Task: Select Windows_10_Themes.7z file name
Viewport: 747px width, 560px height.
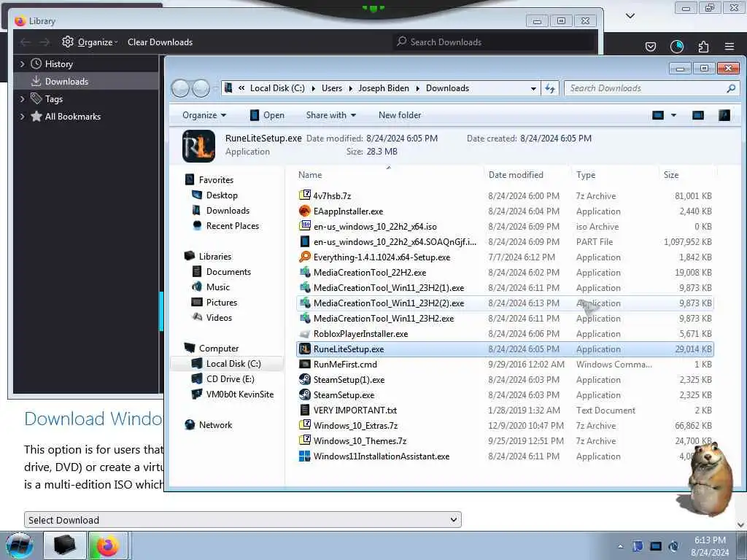Action: [360, 441]
